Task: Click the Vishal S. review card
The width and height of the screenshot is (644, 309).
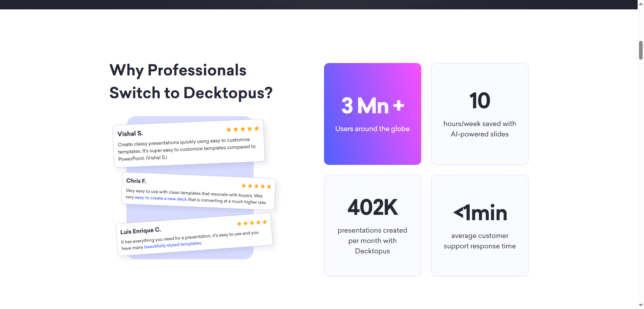Action: (x=189, y=143)
